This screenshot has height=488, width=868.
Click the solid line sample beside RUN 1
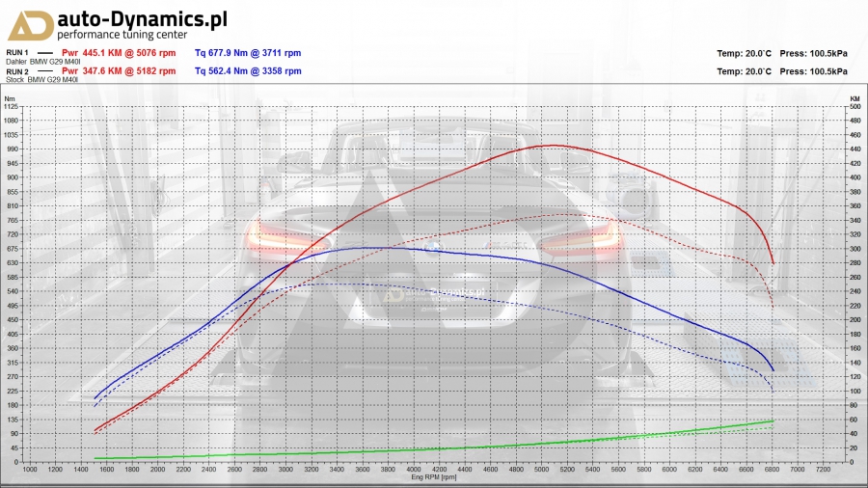click(x=45, y=53)
